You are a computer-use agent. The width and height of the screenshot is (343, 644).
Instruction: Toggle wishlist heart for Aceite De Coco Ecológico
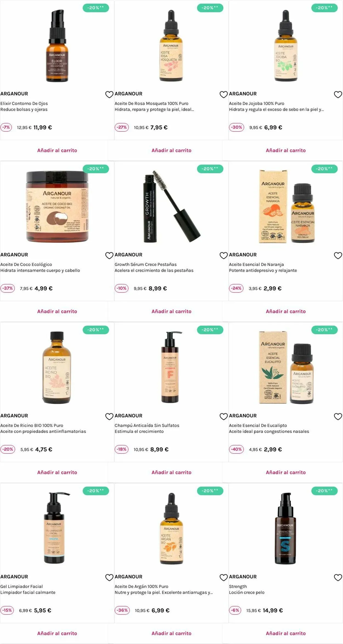point(109,256)
